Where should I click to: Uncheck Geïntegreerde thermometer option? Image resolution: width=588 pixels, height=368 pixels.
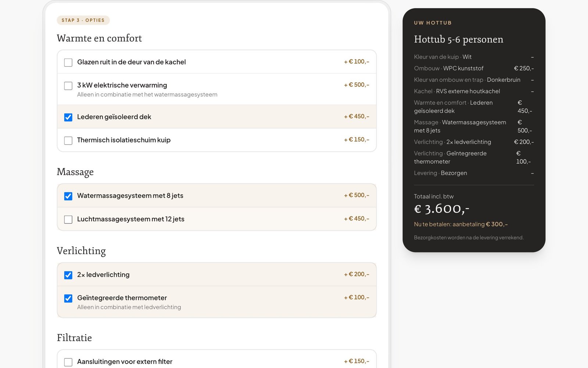68,298
